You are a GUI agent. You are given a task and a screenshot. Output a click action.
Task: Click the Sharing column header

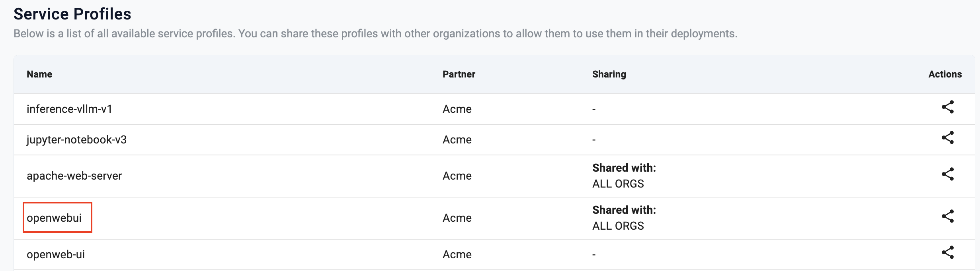[609, 74]
